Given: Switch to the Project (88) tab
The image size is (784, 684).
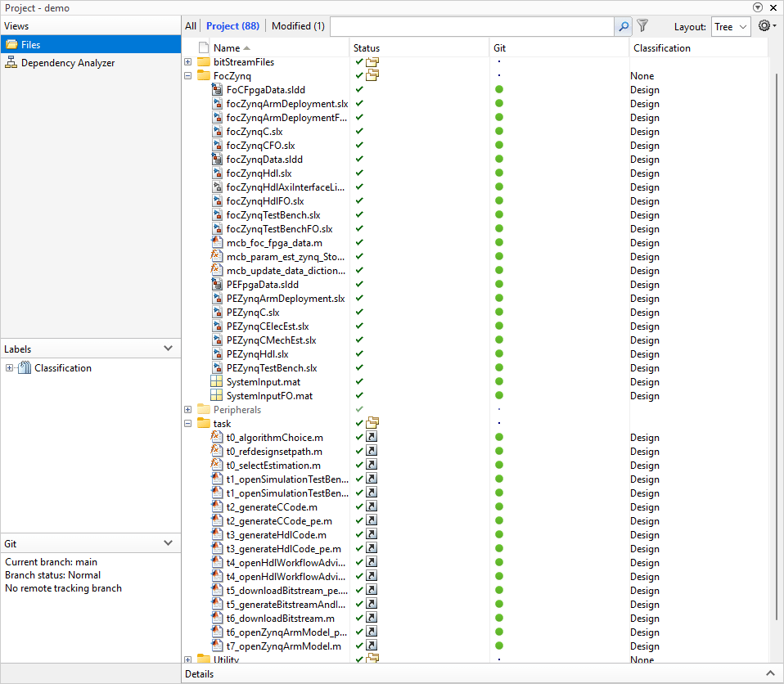Looking at the screenshot, I should (233, 26).
